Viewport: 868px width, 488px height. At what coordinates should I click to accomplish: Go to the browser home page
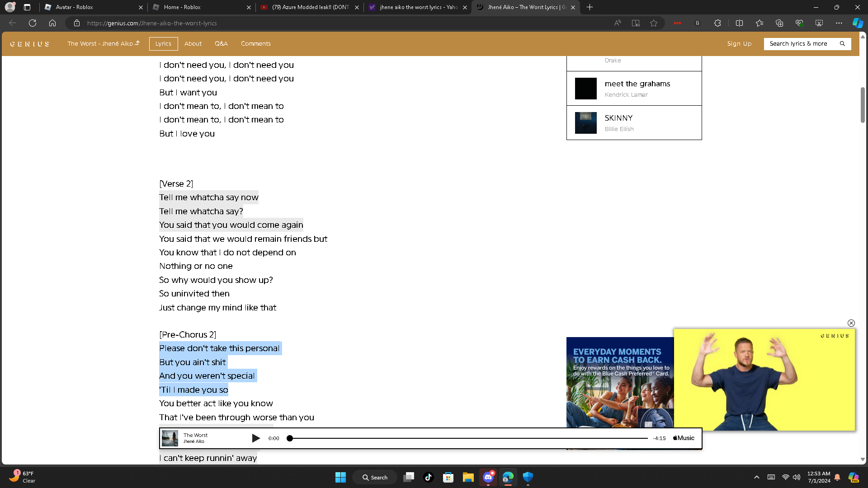point(52,23)
